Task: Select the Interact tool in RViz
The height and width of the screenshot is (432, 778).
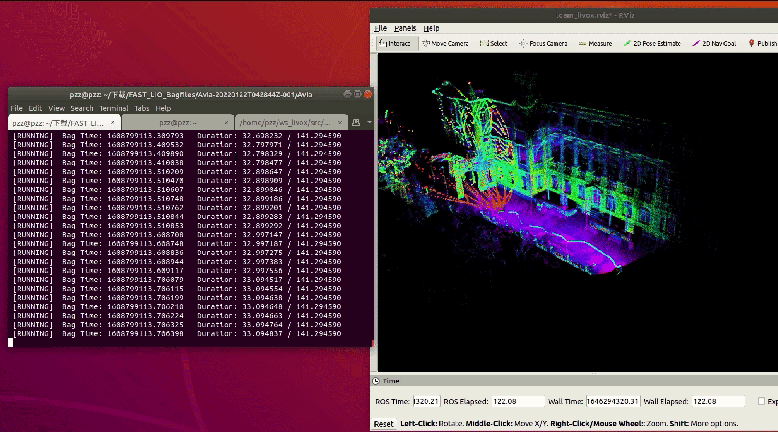Action: pyautogui.click(x=395, y=44)
